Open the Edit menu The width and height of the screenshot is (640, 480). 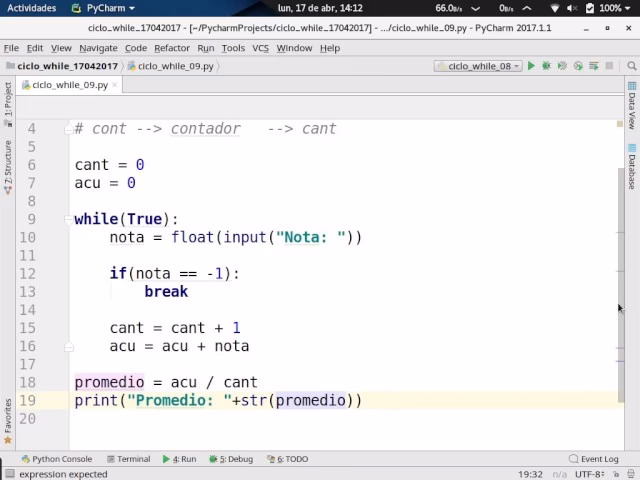tap(35, 48)
